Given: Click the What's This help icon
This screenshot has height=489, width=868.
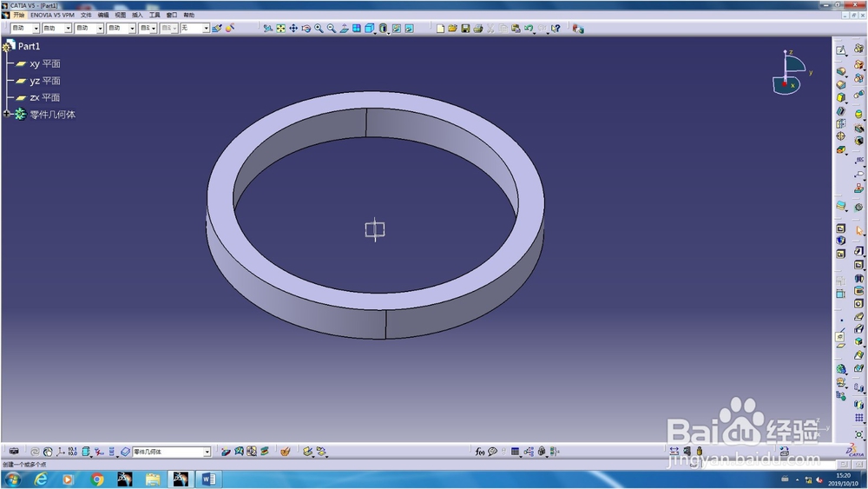Looking at the screenshot, I should coord(556,29).
